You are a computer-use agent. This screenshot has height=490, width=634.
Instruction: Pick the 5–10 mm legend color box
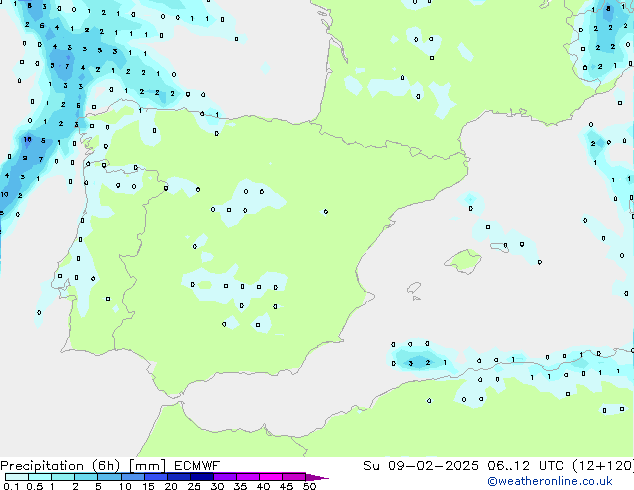(109, 477)
